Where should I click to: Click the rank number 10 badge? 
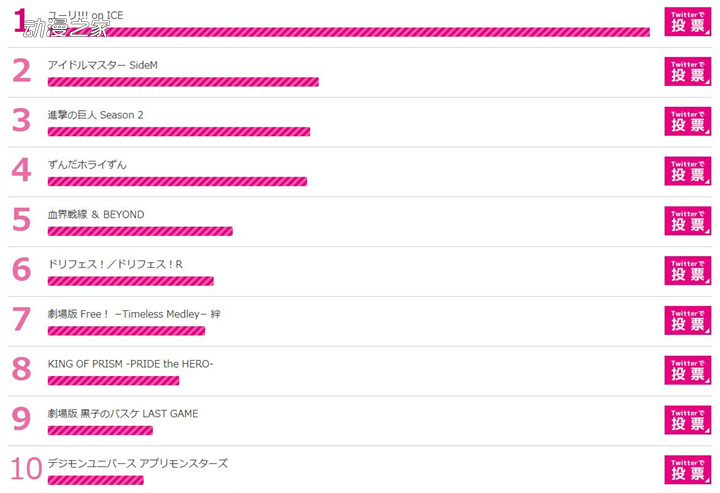coord(25,469)
